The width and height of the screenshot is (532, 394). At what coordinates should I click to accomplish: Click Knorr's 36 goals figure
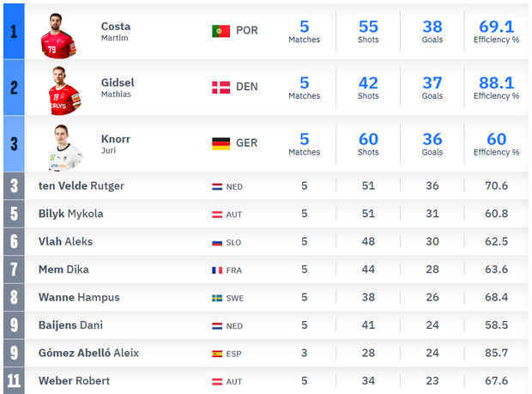click(432, 139)
